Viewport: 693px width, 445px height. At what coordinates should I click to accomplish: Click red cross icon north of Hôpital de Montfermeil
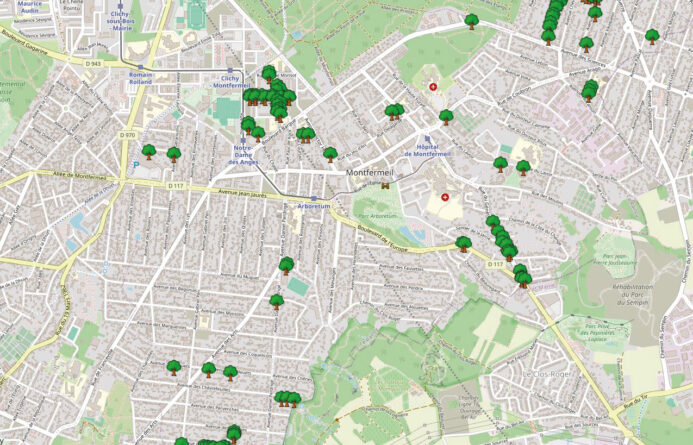point(432,87)
